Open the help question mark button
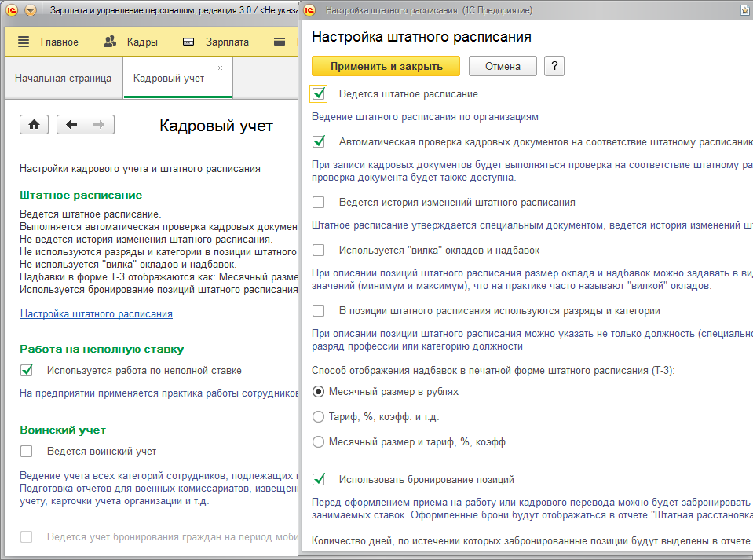 click(x=554, y=66)
